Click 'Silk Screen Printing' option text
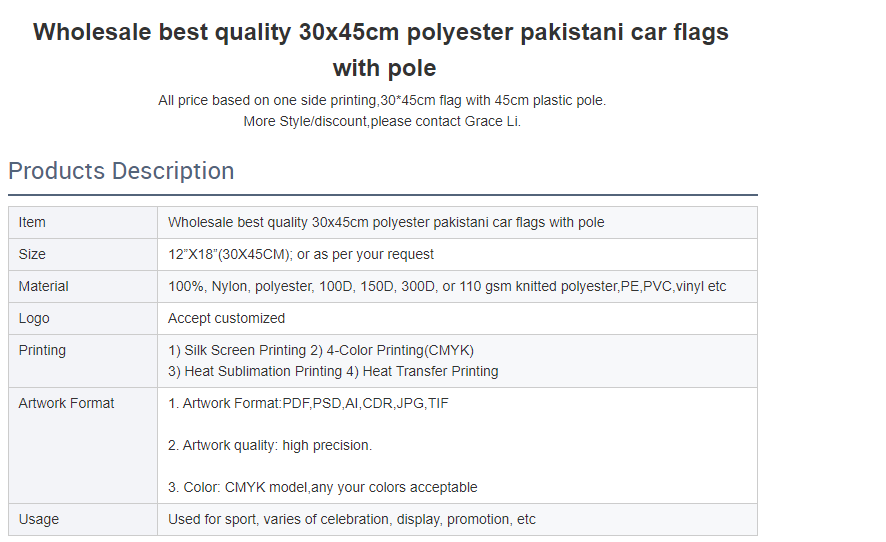 (x=245, y=350)
